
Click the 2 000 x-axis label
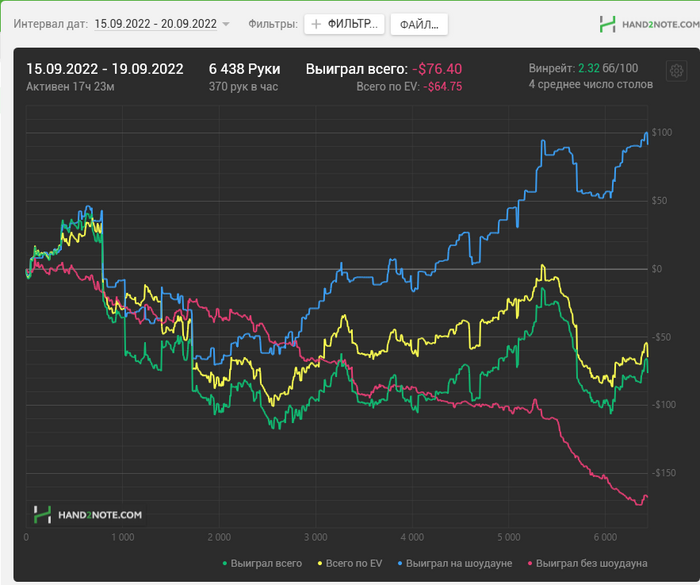[219, 537]
